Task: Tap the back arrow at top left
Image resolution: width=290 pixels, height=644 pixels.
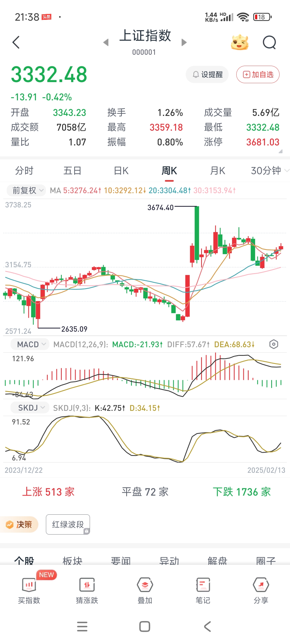Action: tap(16, 42)
